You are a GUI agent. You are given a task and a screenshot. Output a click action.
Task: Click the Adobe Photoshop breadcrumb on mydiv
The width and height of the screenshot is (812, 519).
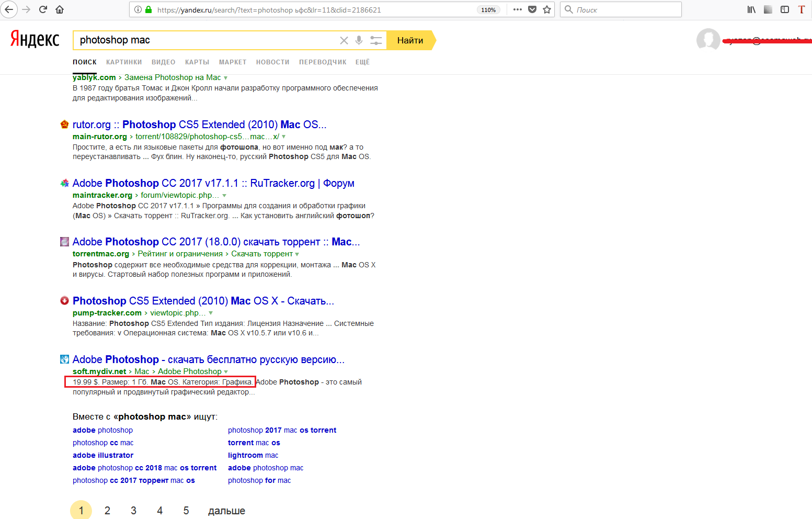point(190,371)
